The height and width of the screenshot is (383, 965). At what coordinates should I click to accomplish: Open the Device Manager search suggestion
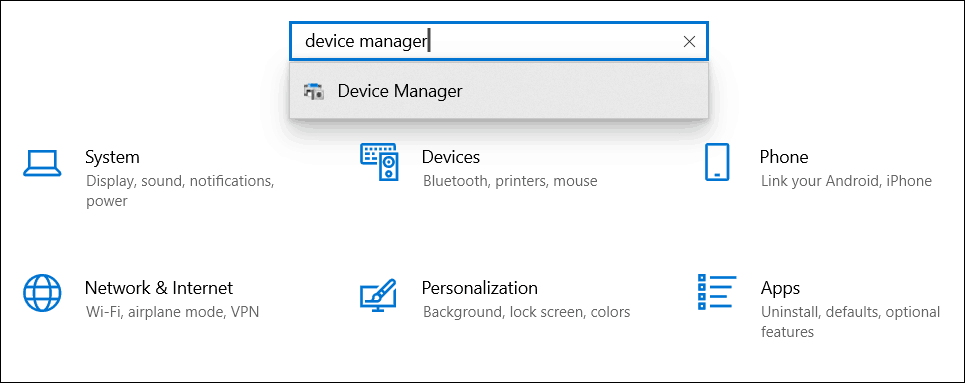coord(499,91)
